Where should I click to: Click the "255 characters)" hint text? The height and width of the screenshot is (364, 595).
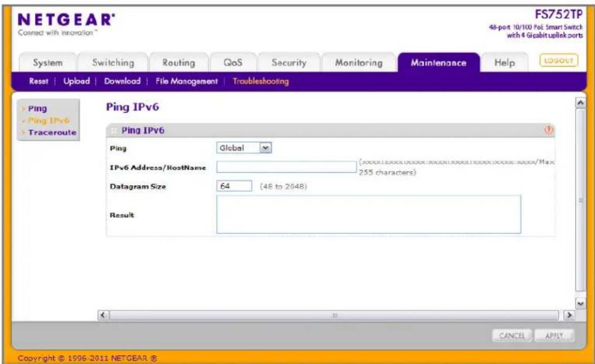pos(387,172)
